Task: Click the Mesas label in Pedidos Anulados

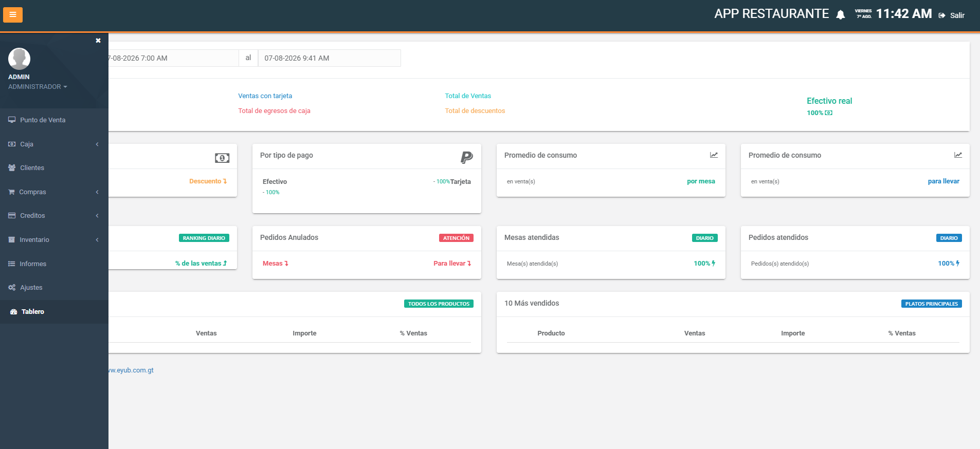Action: coord(276,264)
